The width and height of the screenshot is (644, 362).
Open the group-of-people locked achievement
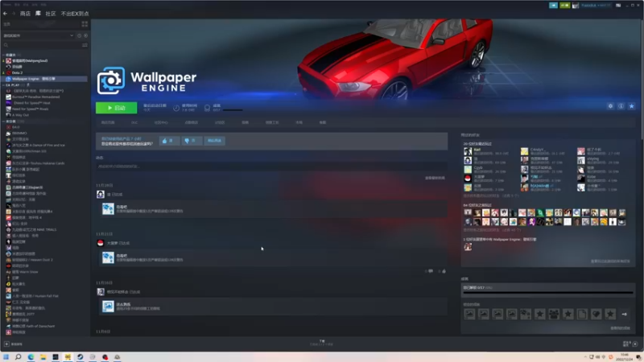coord(554,315)
